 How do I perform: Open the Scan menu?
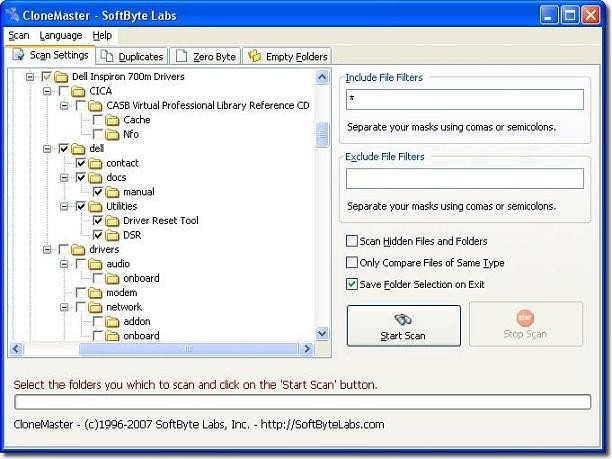tap(19, 36)
